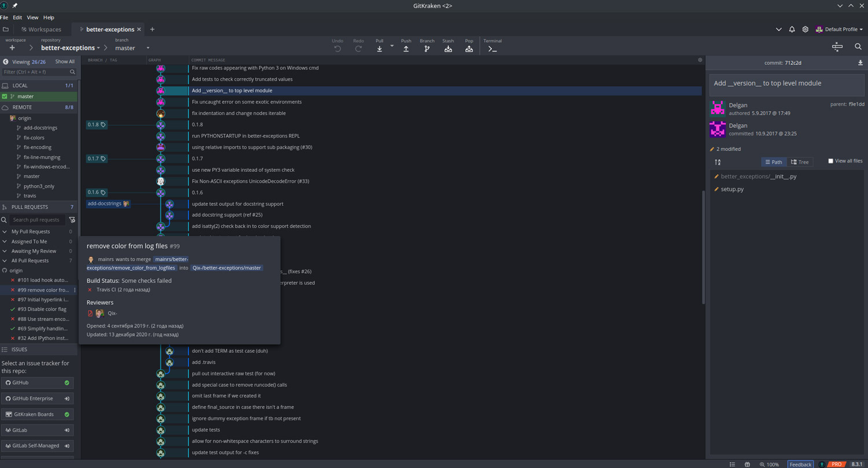Apply stash using the Pop icon
This screenshot has width=868, height=468.
click(469, 48)
